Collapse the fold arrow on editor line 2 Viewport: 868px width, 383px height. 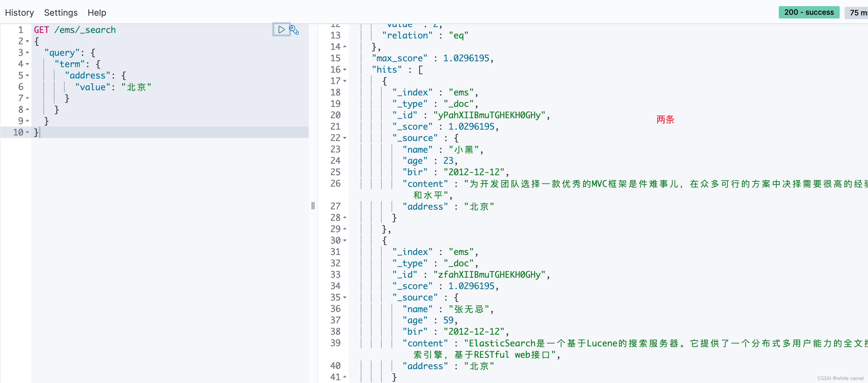tap(28, 42)
